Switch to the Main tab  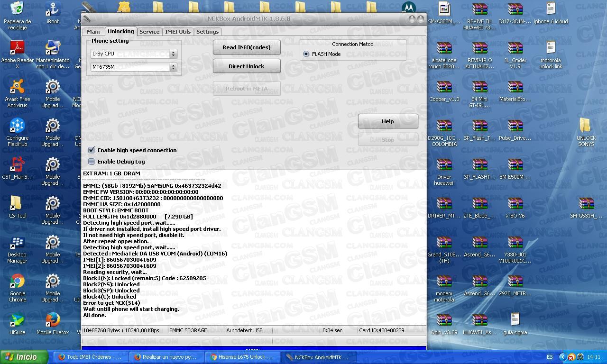click(93, 32)
